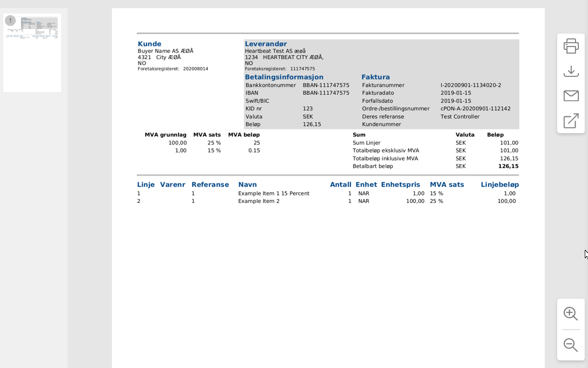This screenshot has height=368, width=588.
Task: Click the bold Betalbart beløp amount
Action: 508,166
